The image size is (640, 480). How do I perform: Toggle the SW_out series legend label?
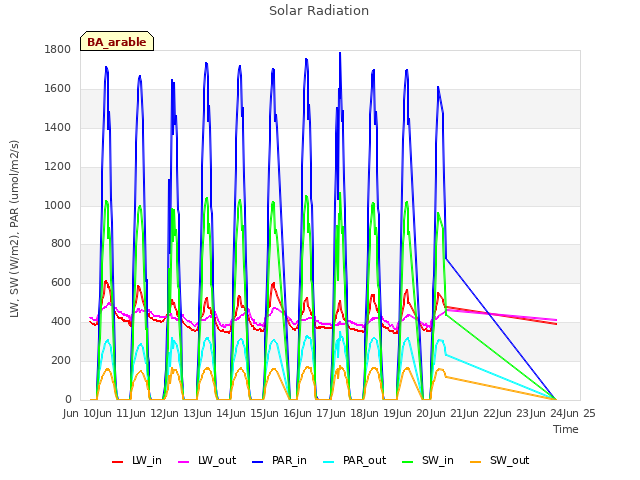pyautogui.click(x=509, y=460)
